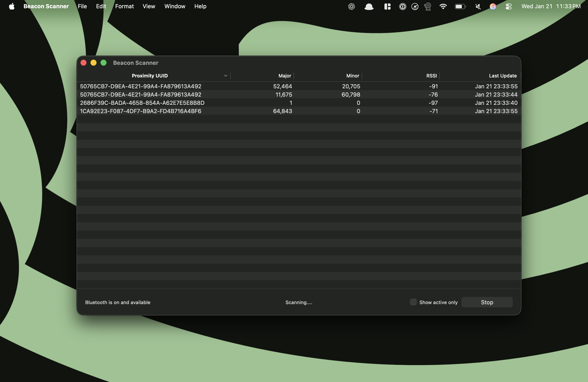This screenshot has height=382, width=588.
Task: Click the Minor value 20,705
Action: coord(351,86)
